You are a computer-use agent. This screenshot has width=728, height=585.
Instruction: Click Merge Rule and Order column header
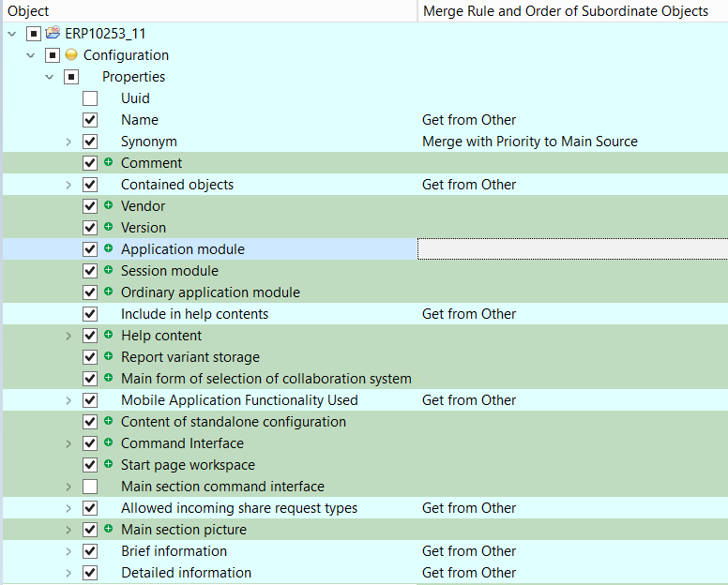(x=566, y=11)
